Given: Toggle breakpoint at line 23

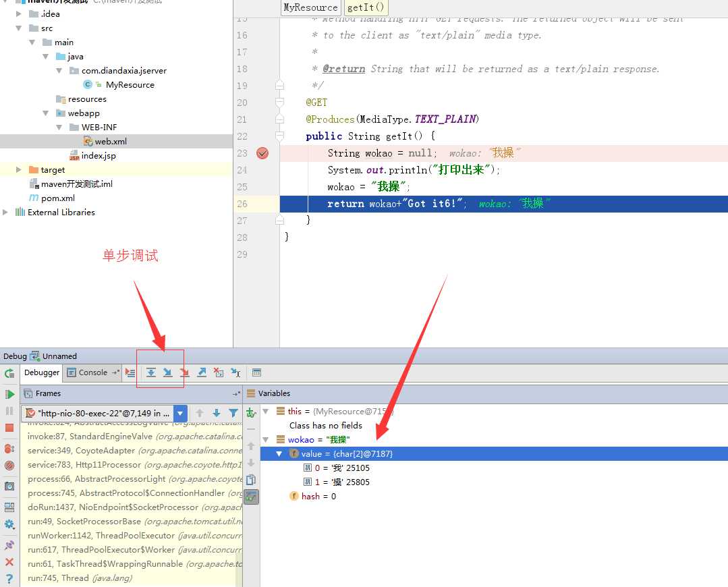Looking at the screenshot, I should coord(262,152).
